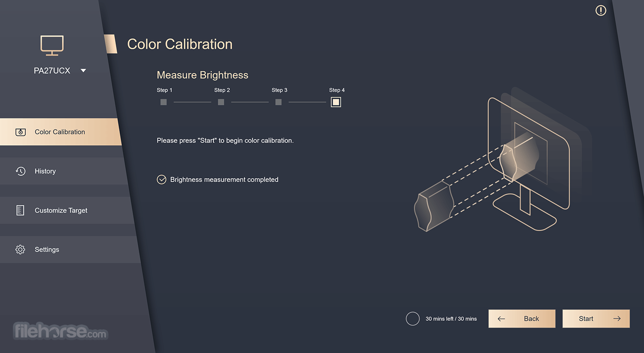
Task: Click the Start button to begin calibration
Action: point(596,319)
